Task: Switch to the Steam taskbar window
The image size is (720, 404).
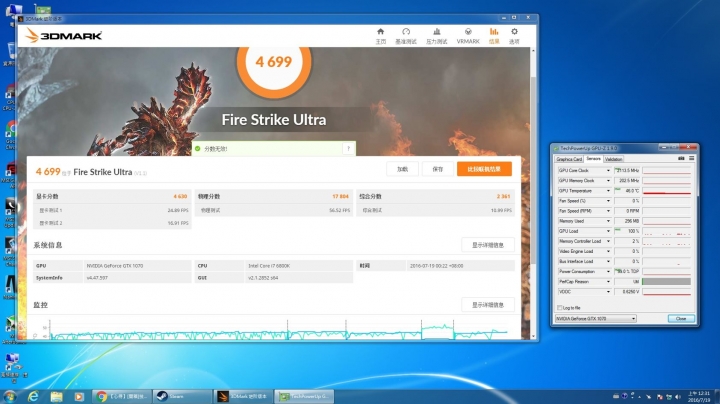Action: coord(182,396)
